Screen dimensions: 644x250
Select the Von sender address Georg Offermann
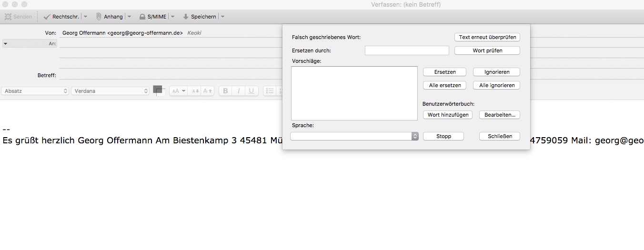point(122,33)
